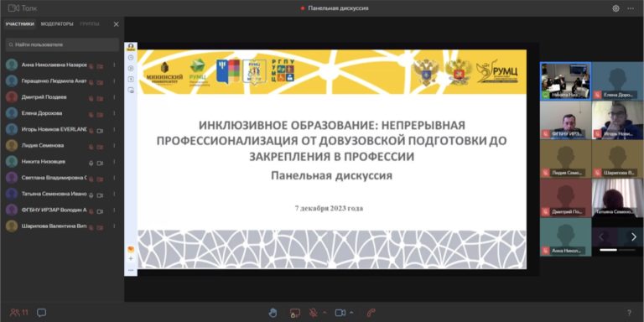Leave the call with red phone icon
The height and width of the screenshot is (322, 644).
[371, 313]
